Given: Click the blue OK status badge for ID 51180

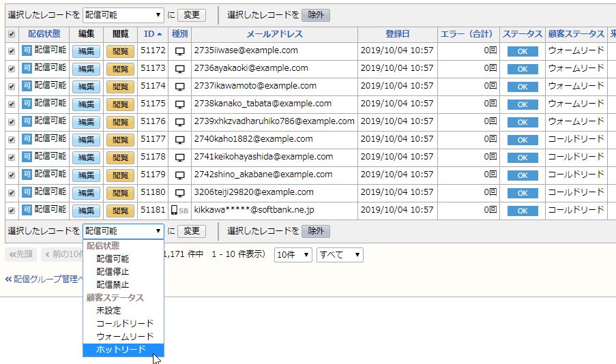Looking at the screenshot, I should click(522, 193).
